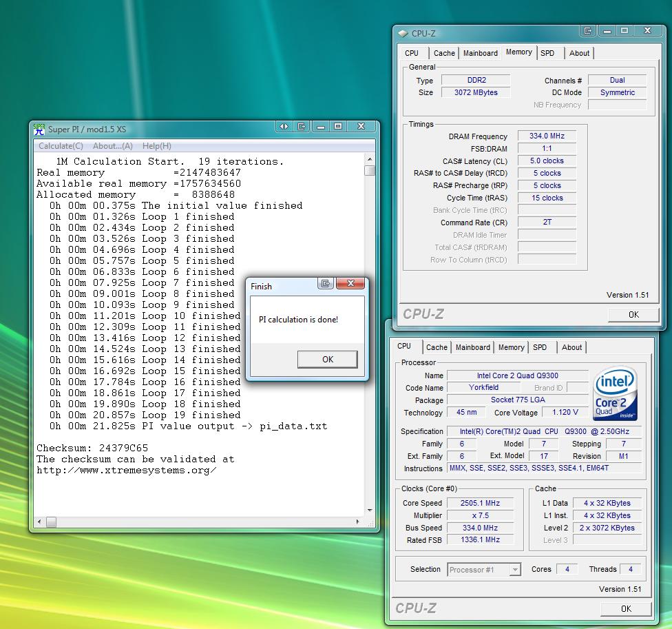Click the Super PI vertical scrollbar thumb
672x629 pixels.
tap(370, 170)
